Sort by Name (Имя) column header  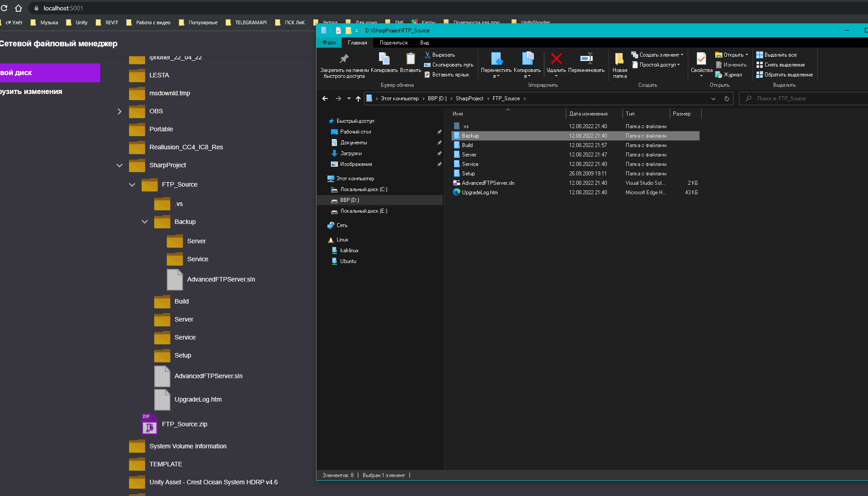(x=508, y=114)
